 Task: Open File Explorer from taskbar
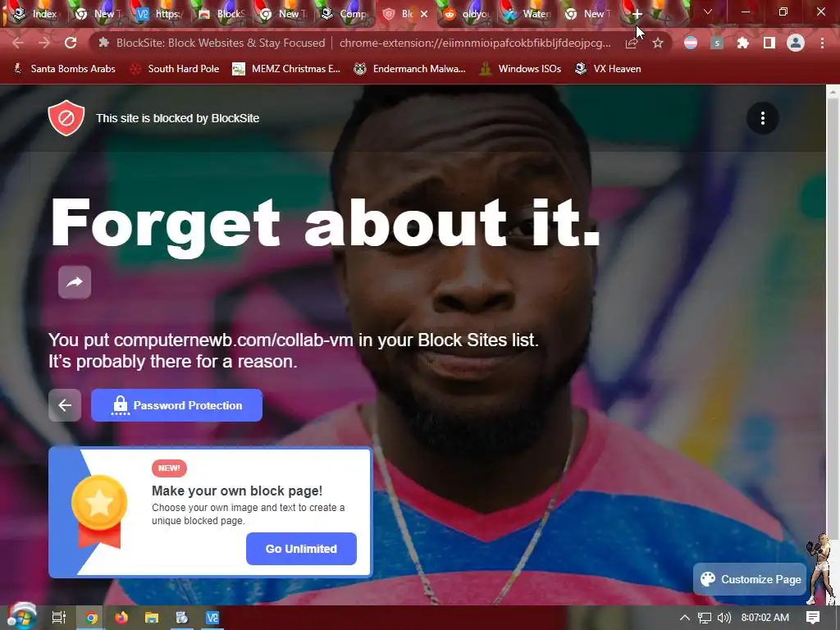click(152, 619)
